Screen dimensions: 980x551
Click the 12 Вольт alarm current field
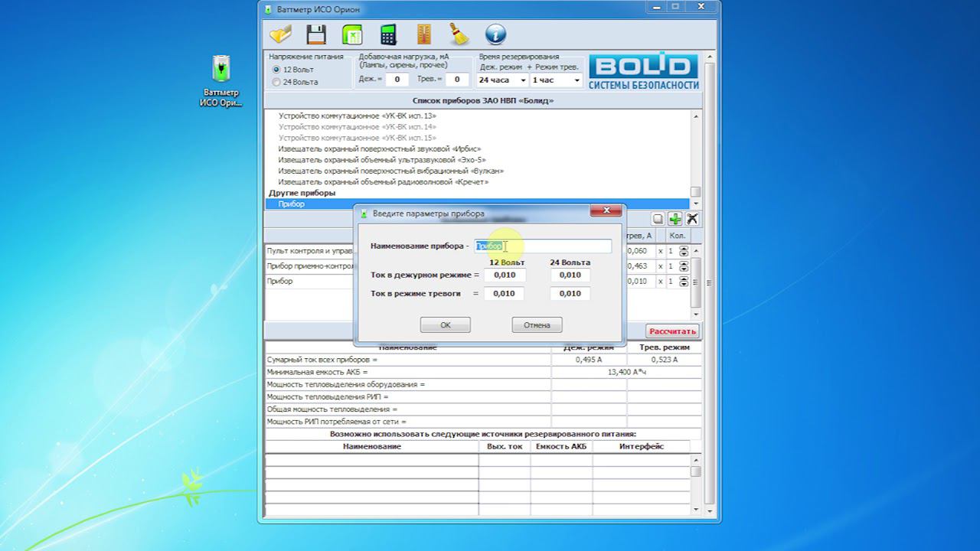(505, 294)
